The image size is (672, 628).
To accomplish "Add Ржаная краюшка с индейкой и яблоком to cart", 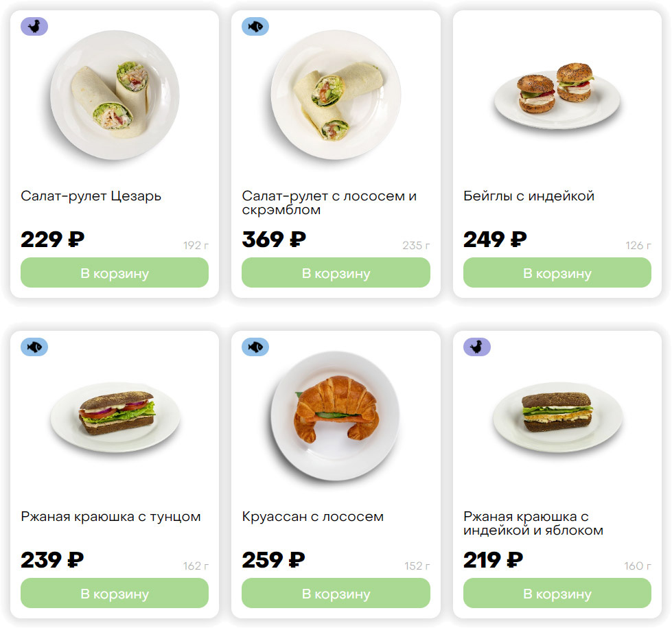I will tap(557, 594).
